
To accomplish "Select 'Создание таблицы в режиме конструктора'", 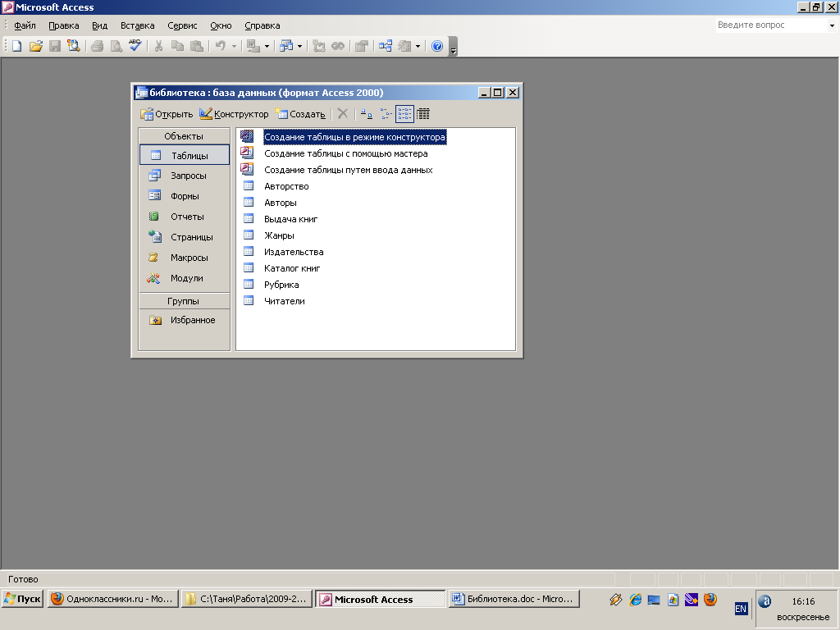I will 354,137.
